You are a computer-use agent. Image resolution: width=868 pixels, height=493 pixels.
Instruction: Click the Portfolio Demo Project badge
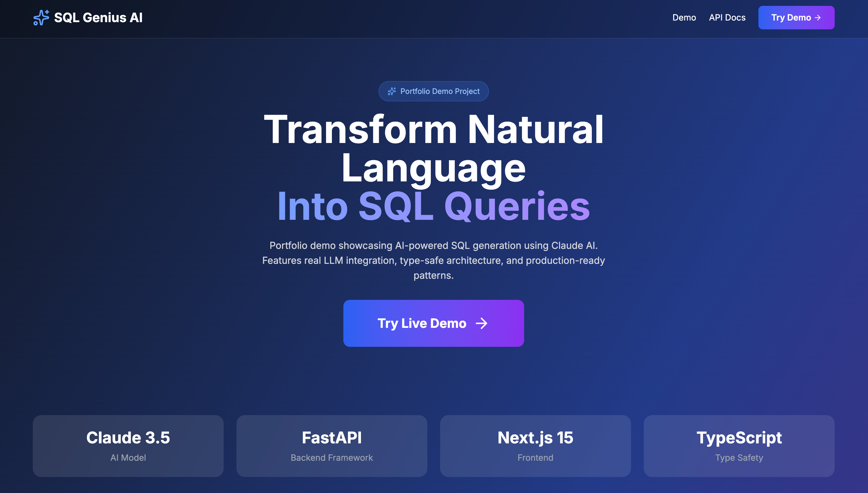(433, 91)
